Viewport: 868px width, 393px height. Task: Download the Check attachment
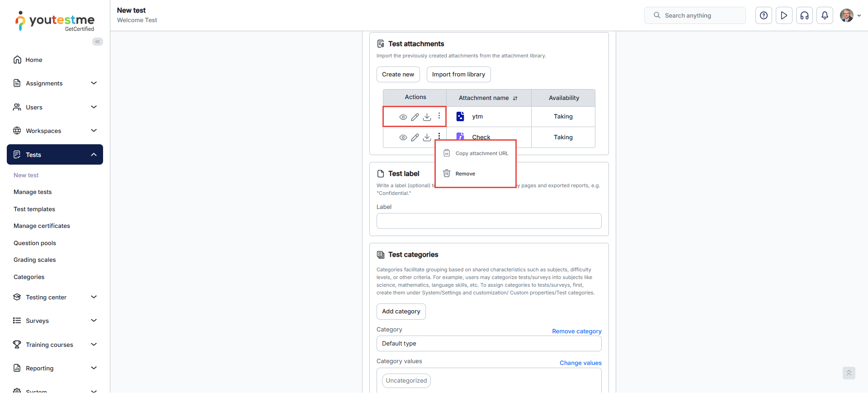click(427, 137)
